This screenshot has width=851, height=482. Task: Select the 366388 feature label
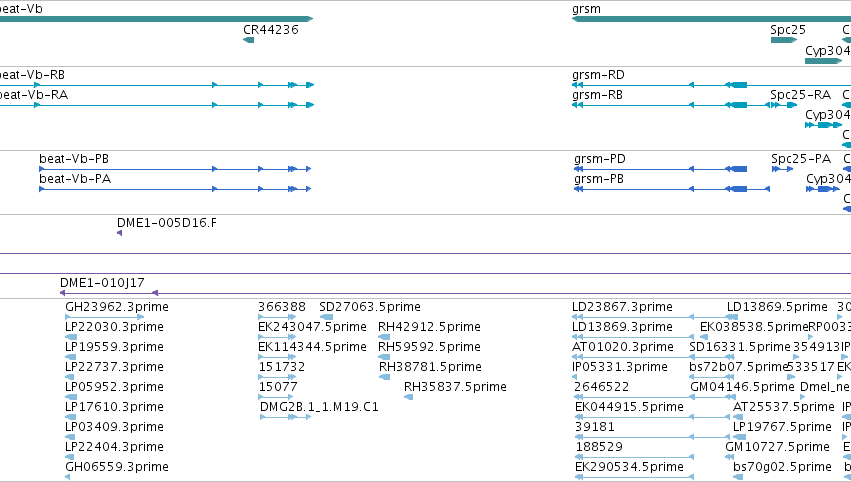click(282, 307)
